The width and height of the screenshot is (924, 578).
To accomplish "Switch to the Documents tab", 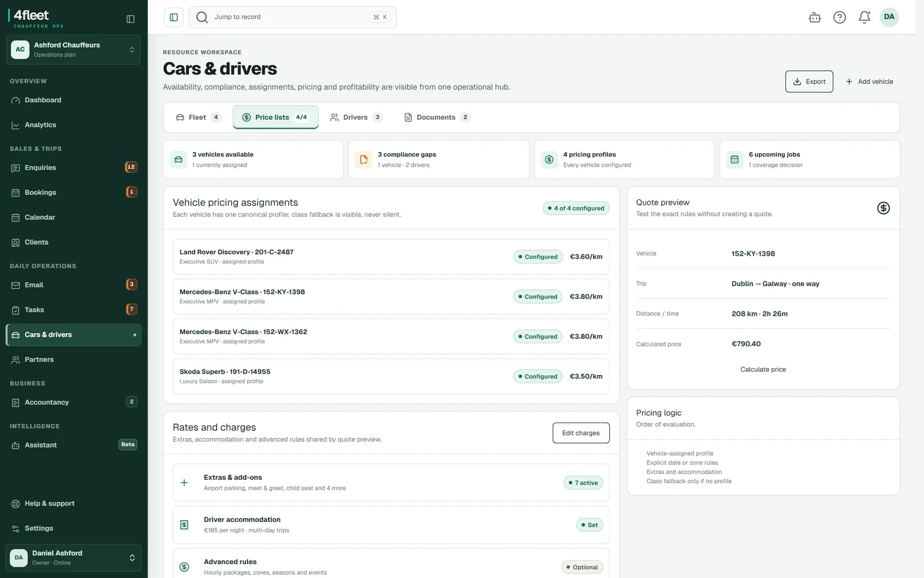I will pos(437,117).
